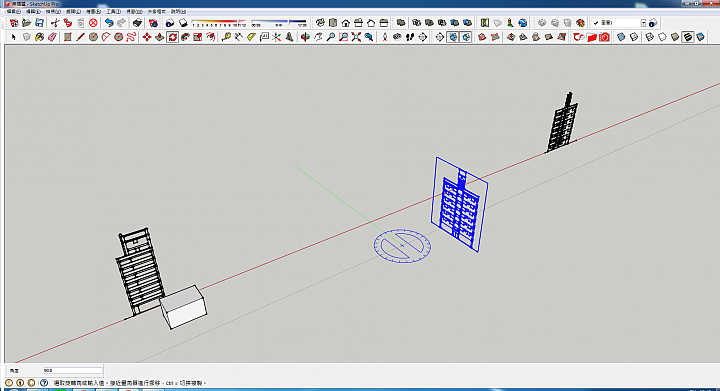Click the Save floppy disk icon
The height and width of the screenshot is (391, 720).
pyautogui.click(x=39, y=22)
